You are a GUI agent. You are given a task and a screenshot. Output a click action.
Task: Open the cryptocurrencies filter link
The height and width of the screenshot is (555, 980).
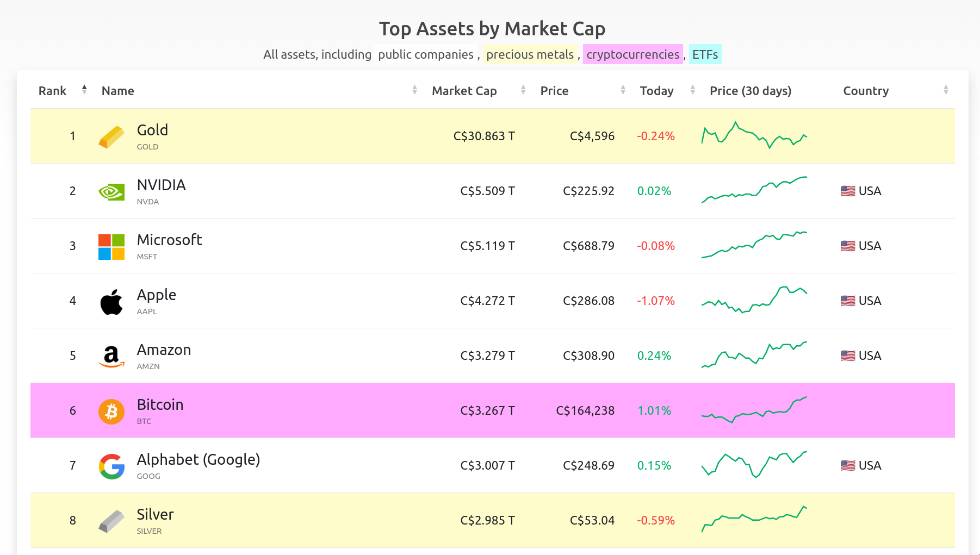pyautogui.click(x=633, y=54)
